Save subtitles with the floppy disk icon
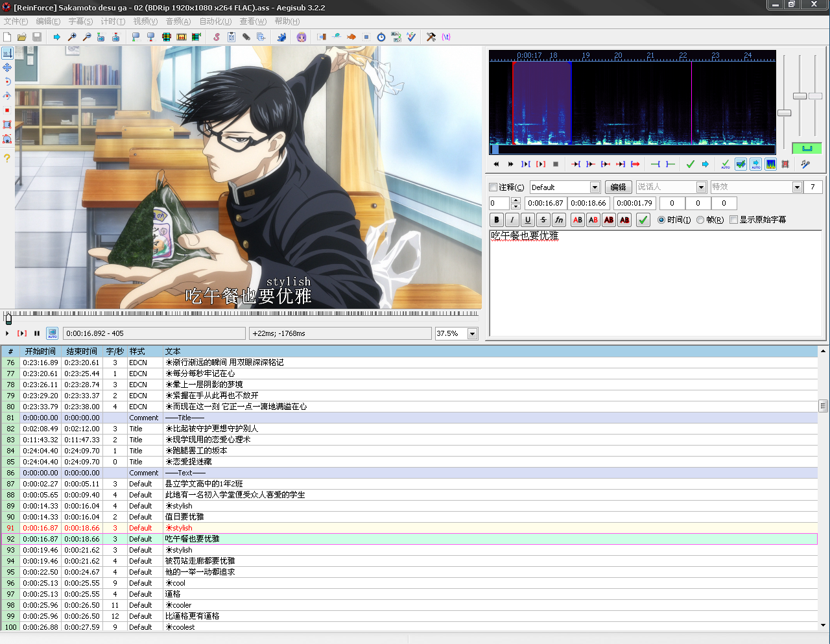This screenshot has width=830, height=644. [37, 37]
